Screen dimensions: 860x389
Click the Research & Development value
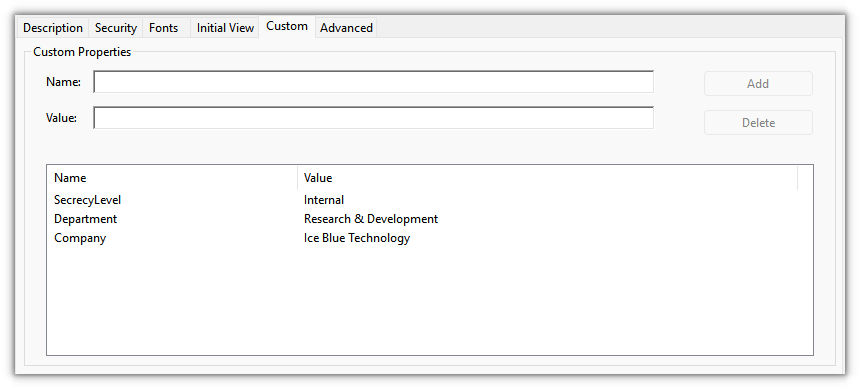pos(371,219)
